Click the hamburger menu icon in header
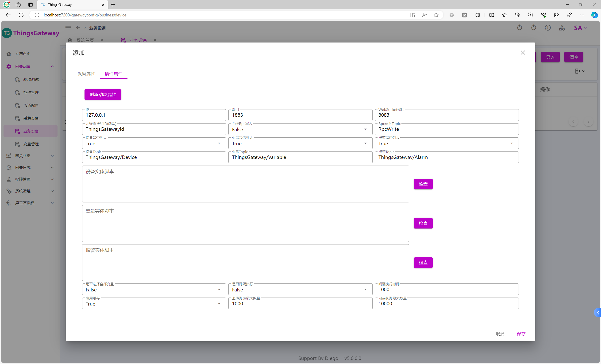 (x=68, y=28)
